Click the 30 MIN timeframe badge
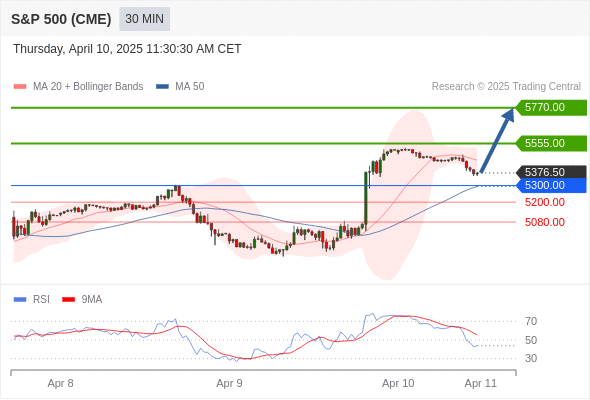Image resolution: width=590 pixels, height=400 pixels. tap(144, 19)
